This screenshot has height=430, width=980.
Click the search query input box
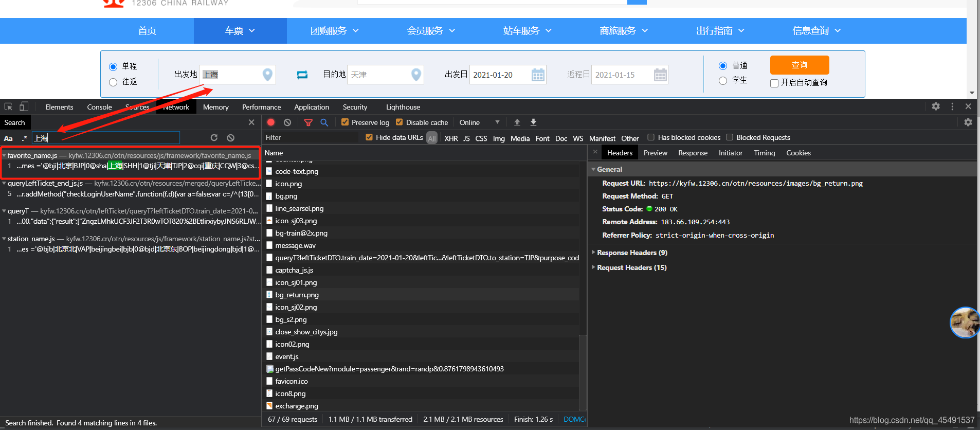point(106,138)
